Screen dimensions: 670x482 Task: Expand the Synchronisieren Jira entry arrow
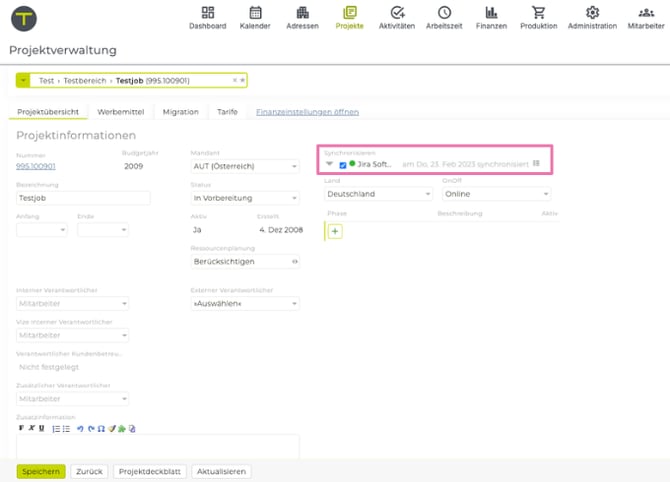[329, 164]
